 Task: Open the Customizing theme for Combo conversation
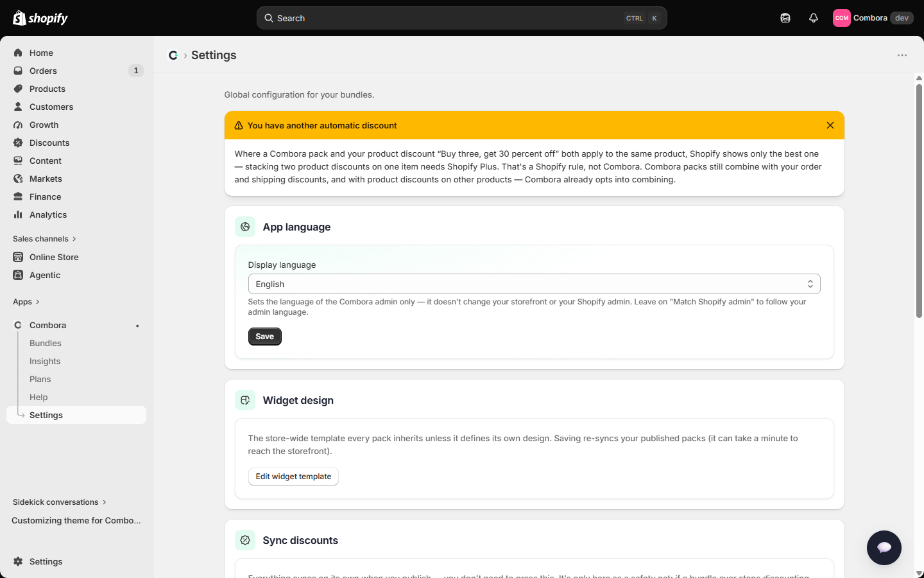[x=76, y=520]
